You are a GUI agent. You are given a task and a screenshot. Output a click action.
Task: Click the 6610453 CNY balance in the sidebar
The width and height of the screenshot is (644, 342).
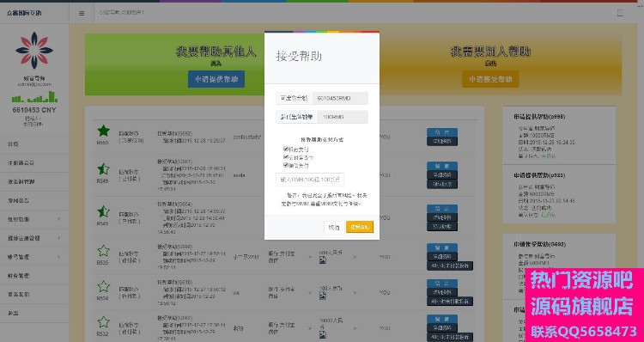[x=34, y=110]
